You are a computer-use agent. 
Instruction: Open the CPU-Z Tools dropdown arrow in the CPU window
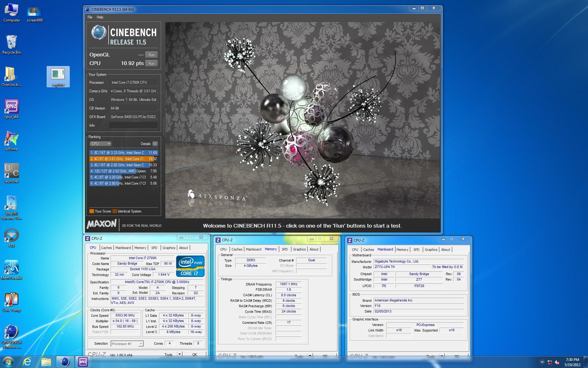180,354
